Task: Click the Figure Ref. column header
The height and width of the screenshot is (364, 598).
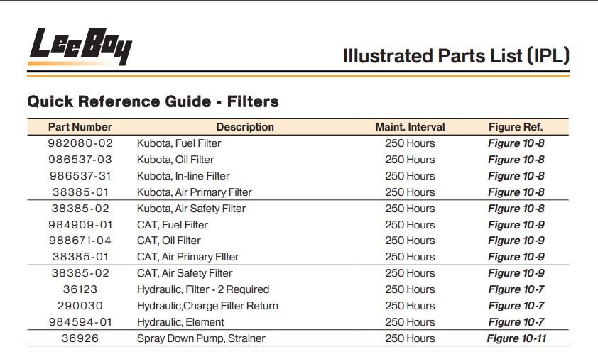Action: (x=516, y=127)
